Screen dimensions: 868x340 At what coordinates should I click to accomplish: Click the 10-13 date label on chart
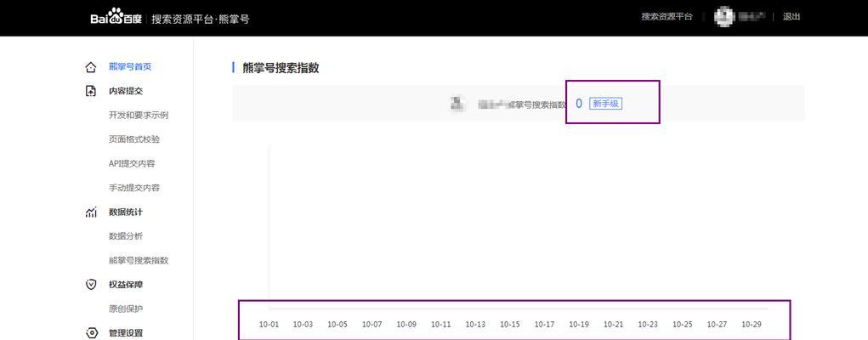(475, 325)
